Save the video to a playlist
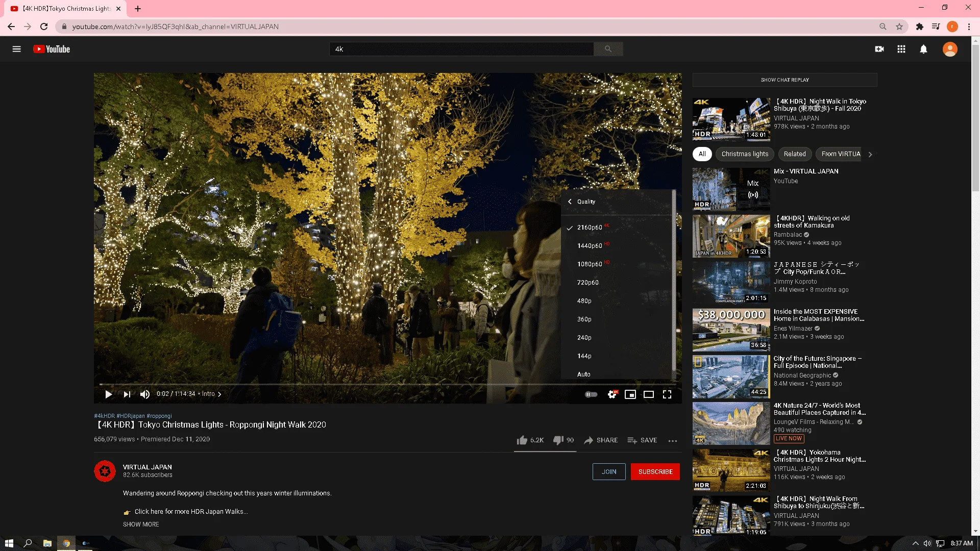Image resolution: width=980 pixels, height=551 pixels. click(642, 440)
